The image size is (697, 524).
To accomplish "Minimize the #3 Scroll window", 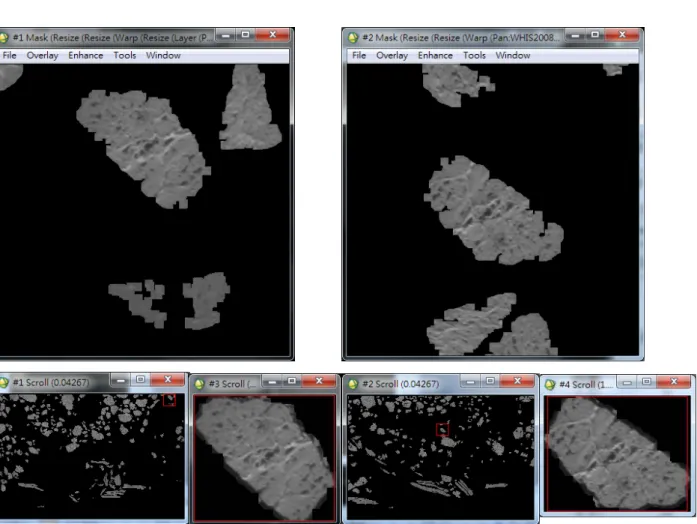I will (272, 381).
